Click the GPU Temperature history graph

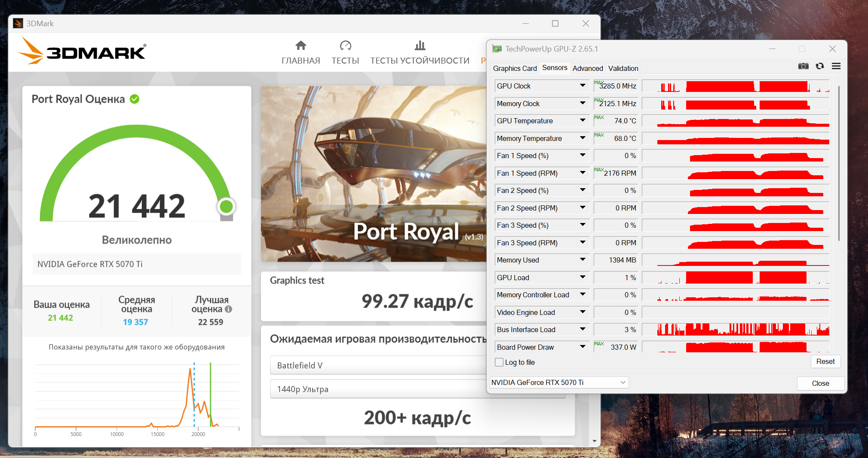(x=736, y=121)
